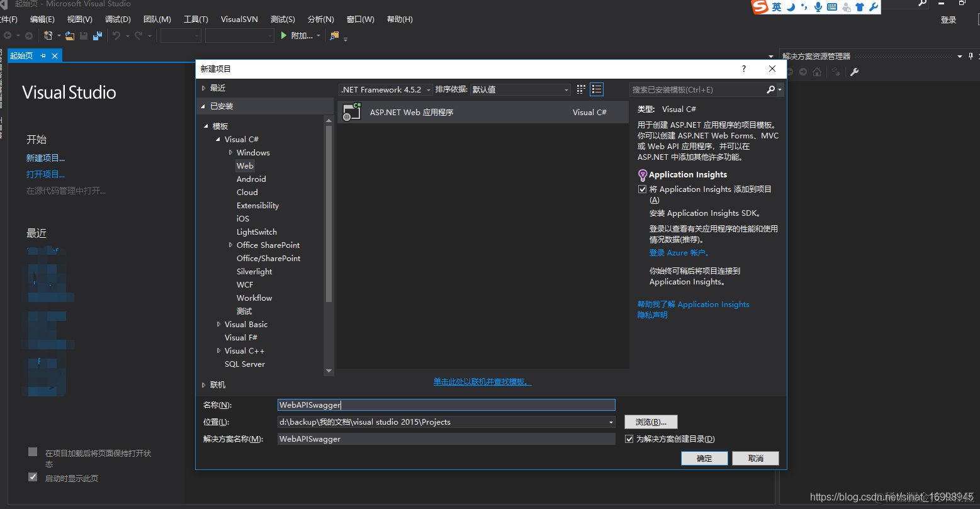The width and height of the screenshot is (980, 509).
Task: Click the Navigate Backward toolbar icon
Action: click(x=8, y=36)
